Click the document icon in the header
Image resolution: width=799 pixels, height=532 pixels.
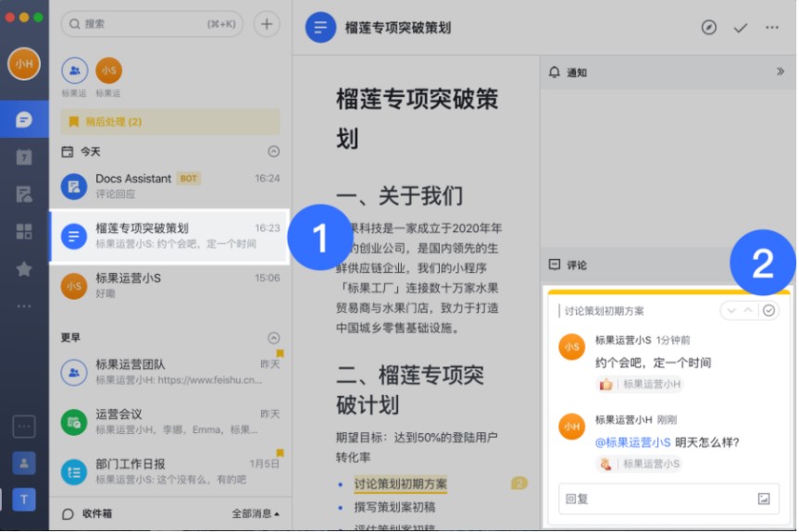click(320, 28)
